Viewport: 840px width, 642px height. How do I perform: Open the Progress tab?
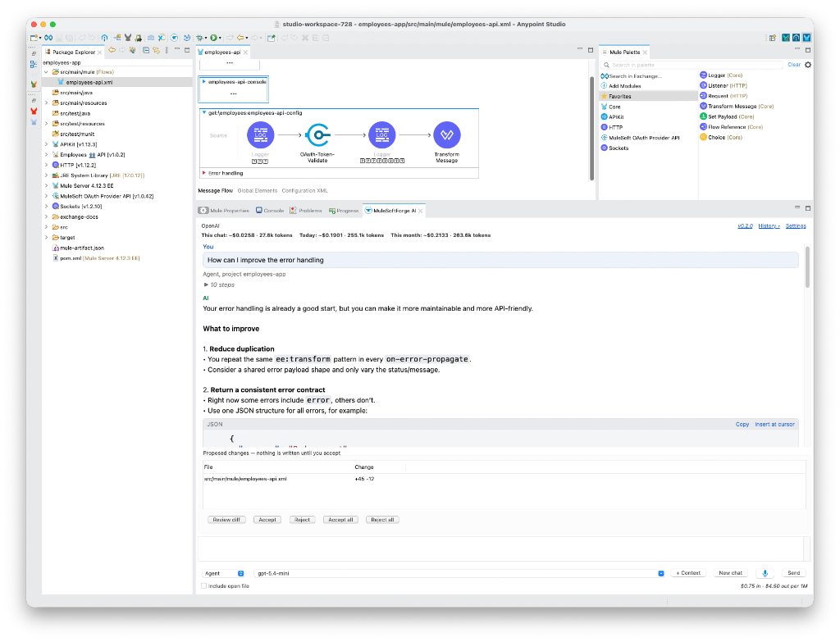(x=344, y=211)
